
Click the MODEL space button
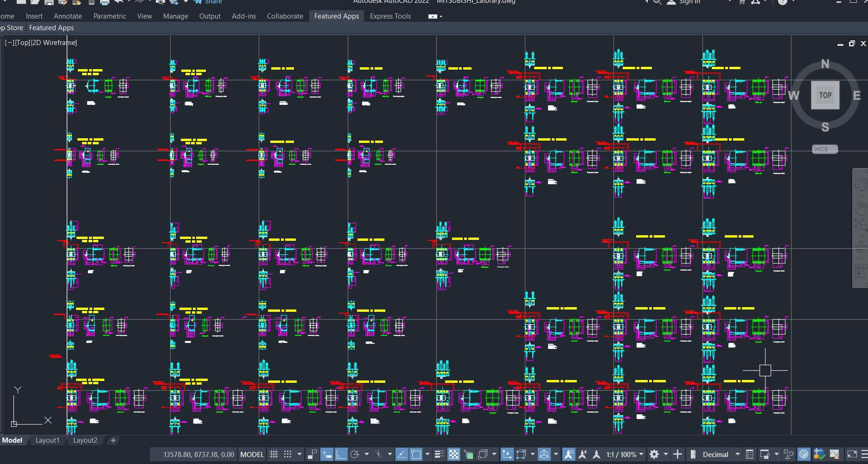[252, 454]
